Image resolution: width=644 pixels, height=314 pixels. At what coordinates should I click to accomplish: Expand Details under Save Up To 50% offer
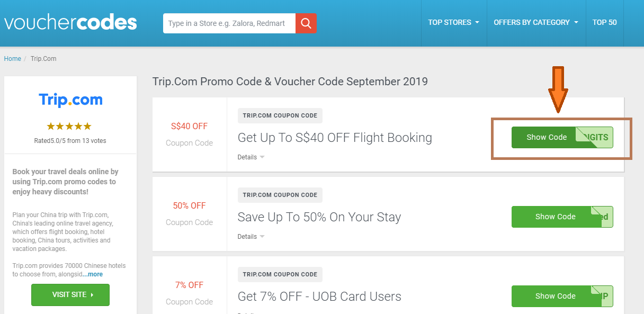coord(251,237)
